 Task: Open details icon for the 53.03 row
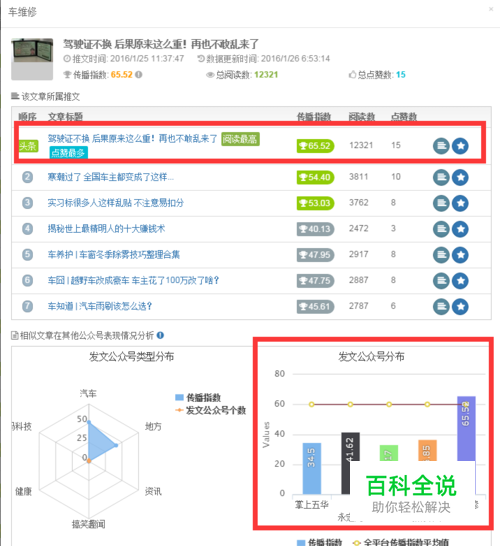[441, 203]
